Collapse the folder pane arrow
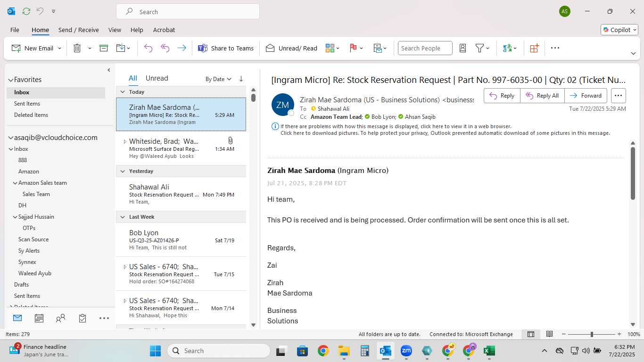644x362 pixels. [x=109, y=70]
